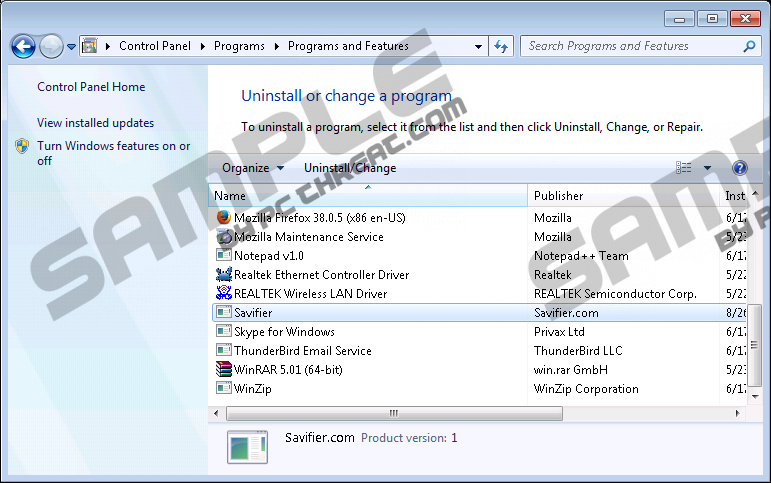771x483 pixels.
Task: Open the Control Panel Home link
Action: coord(91,87)
